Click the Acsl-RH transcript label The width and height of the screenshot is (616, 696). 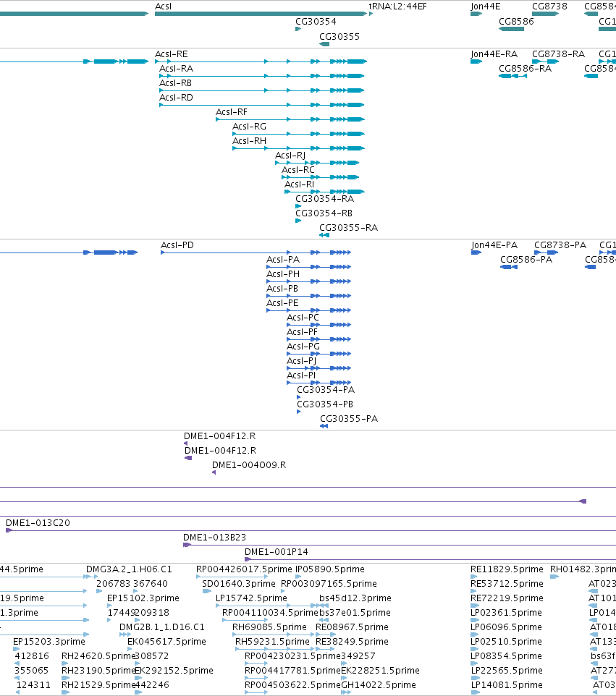tap(249, 141)
